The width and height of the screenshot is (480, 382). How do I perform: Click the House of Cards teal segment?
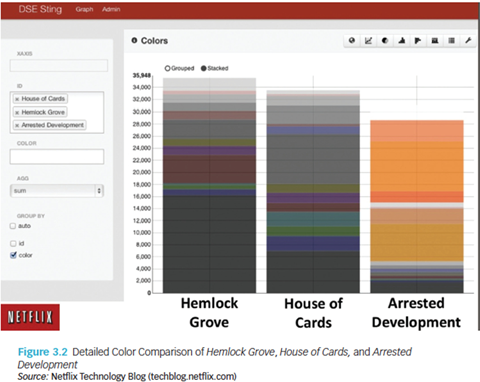[313, 219]
